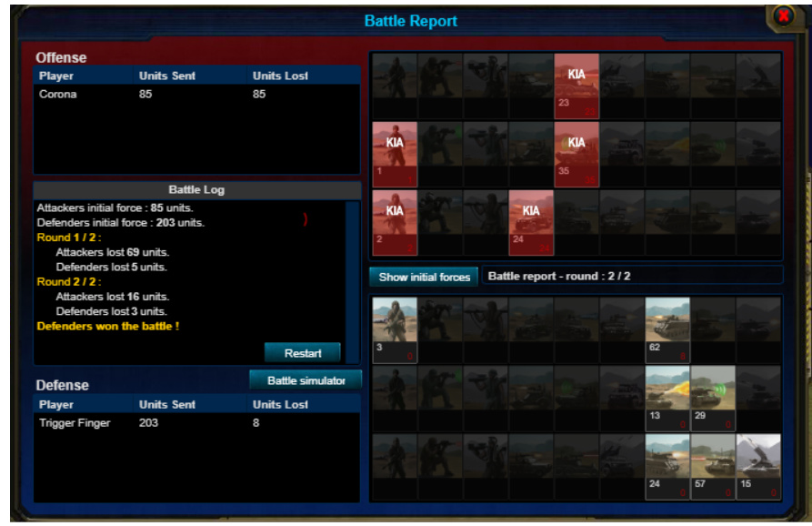Select attacker KIA soldier with count 1

click(x=395, y=154)
